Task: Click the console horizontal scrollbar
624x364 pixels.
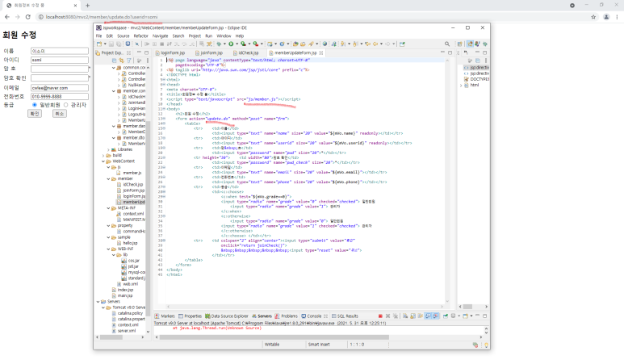Action: pos(274,337)
